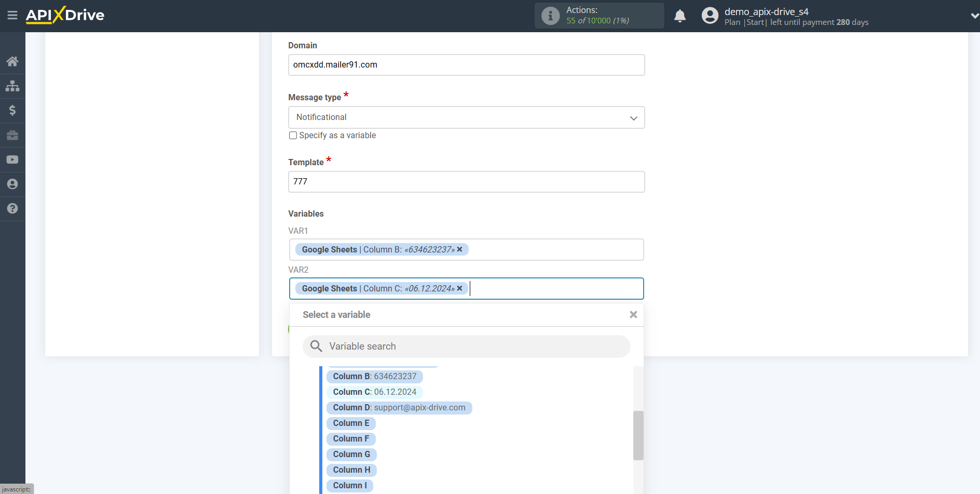980x494 pixels.
Task: Open briefcase services icon in sidebar
Action: [12, 135]
